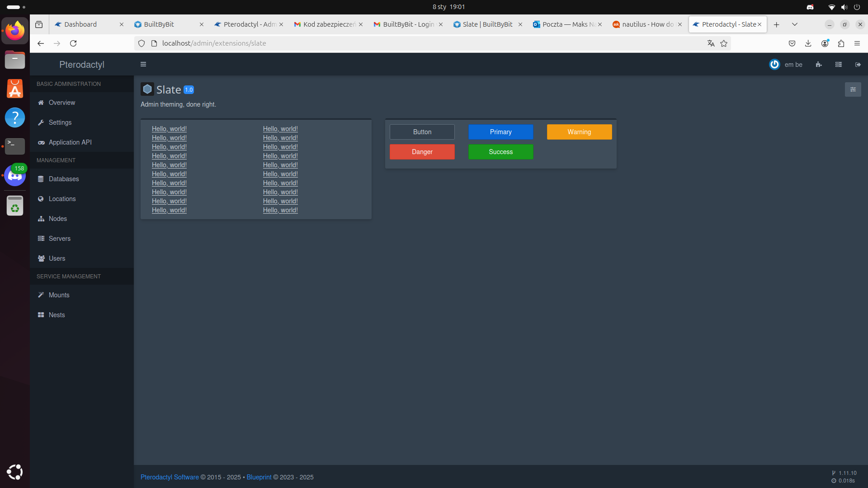Show applications with Ubuntu logo

[15, 472]
